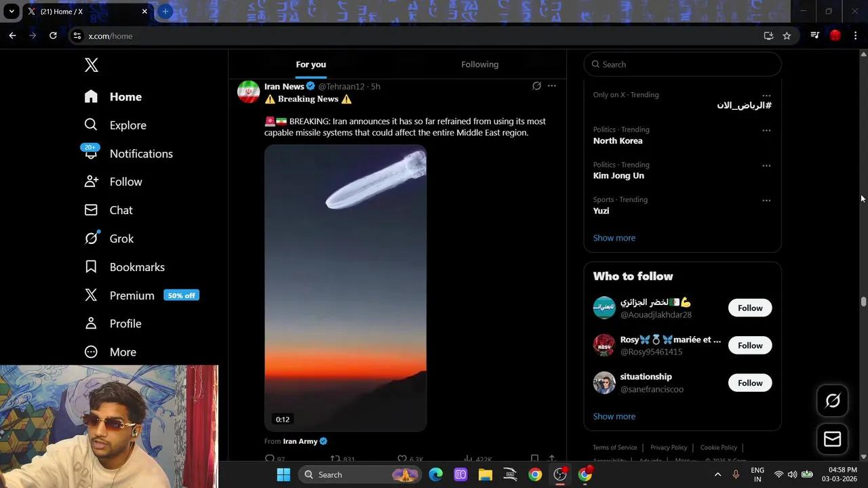Switch to the Following tab
Viewport: 868px width, 488px height.
point(479,64)
